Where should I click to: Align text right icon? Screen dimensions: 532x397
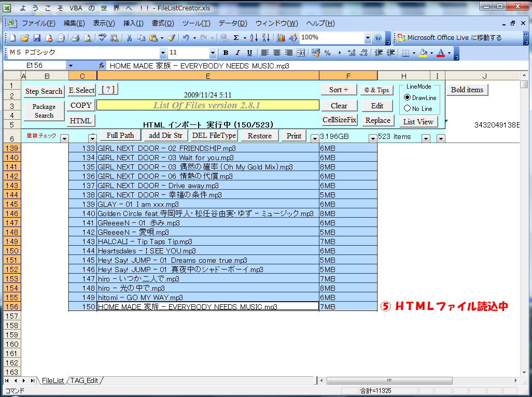click(289, 53)
